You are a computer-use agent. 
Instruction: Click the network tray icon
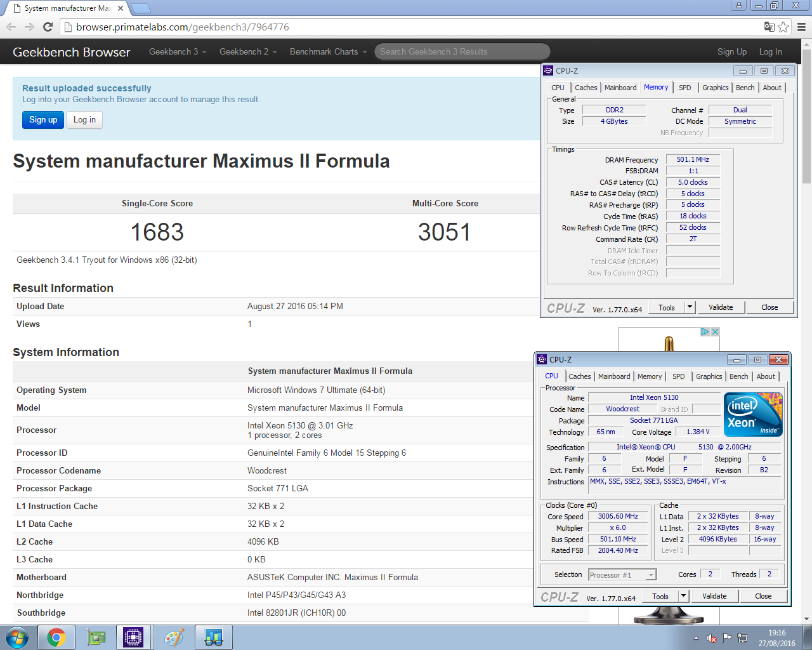coord(742,638)
